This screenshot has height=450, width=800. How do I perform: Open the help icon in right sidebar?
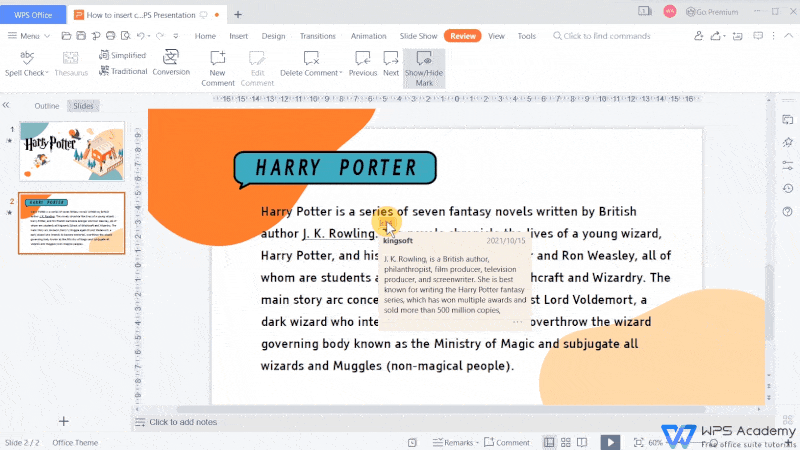click(788, 212)
